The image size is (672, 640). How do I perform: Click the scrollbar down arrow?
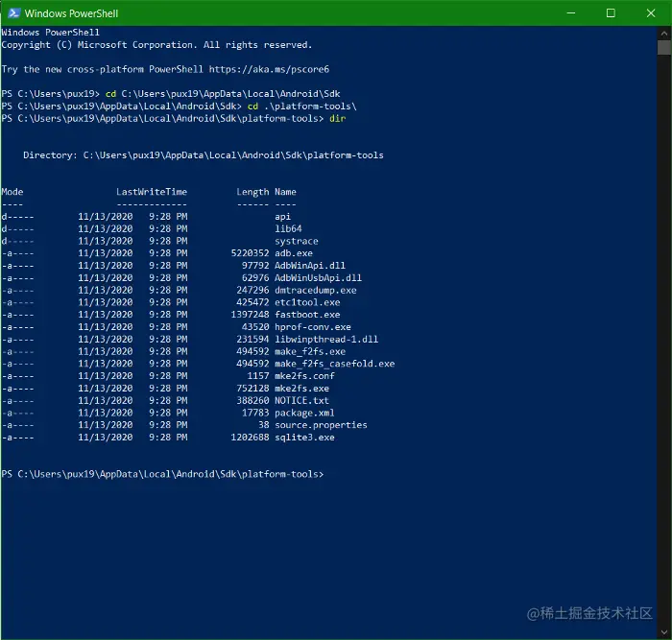664,632
